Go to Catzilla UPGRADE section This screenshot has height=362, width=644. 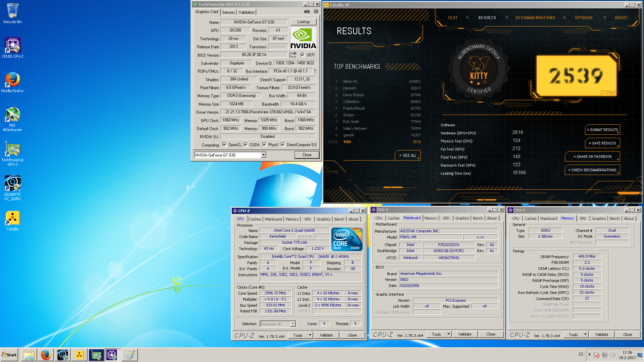(584, 18)
